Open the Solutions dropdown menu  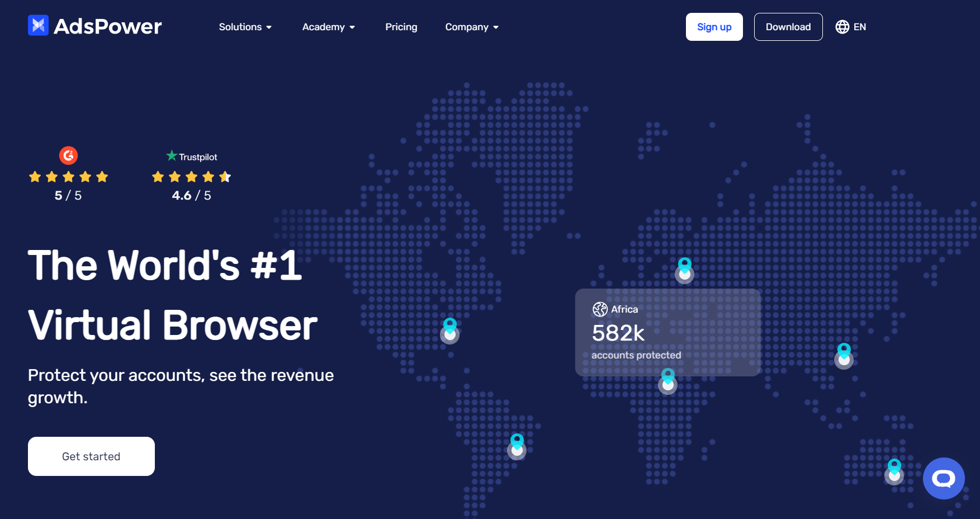tap(245, 27)
